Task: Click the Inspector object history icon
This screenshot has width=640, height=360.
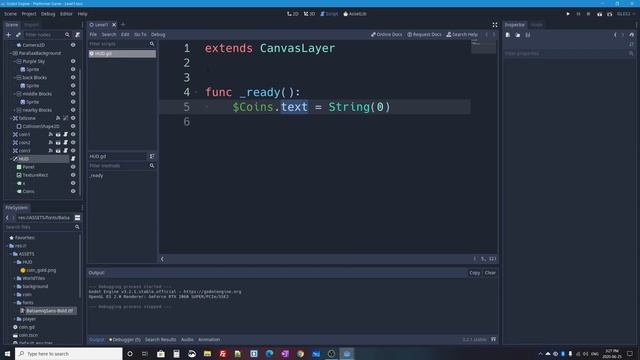Action: (x=631, y=35)
